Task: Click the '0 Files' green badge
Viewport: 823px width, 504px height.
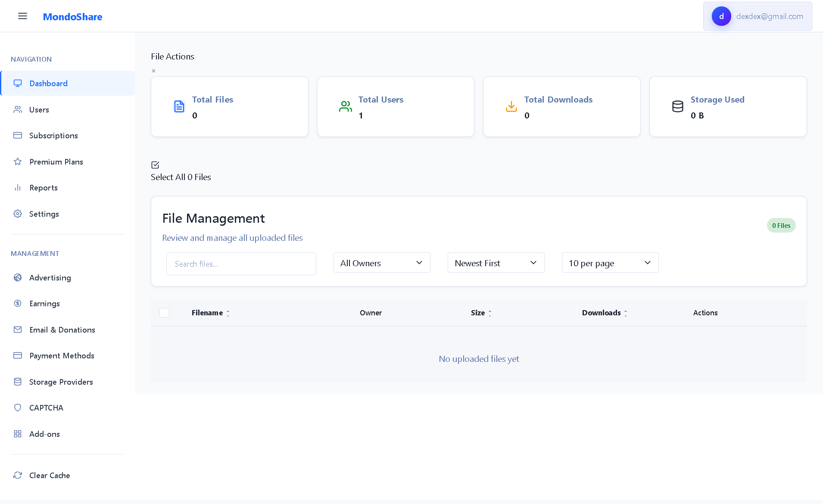Action: point(781,225)
